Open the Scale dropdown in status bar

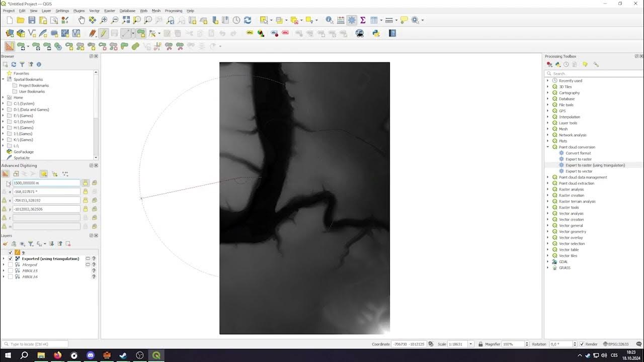point(470,344)
